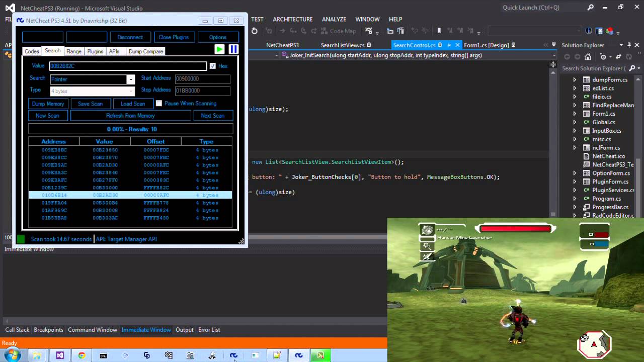Click the Value hex input field
The width and height of the screenshot is (644, 362).
tap(128, 66)
